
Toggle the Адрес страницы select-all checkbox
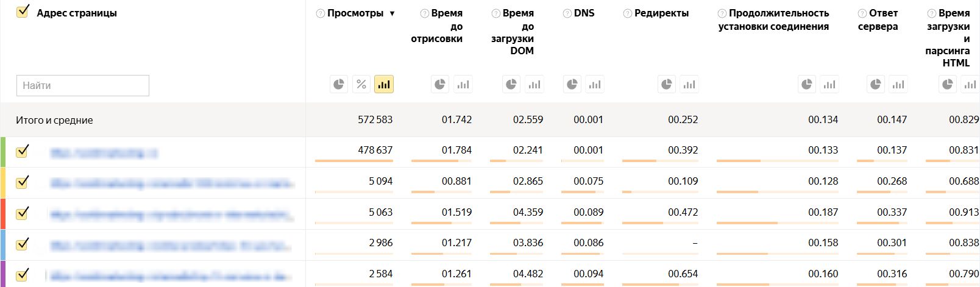(x=23, y=12)
